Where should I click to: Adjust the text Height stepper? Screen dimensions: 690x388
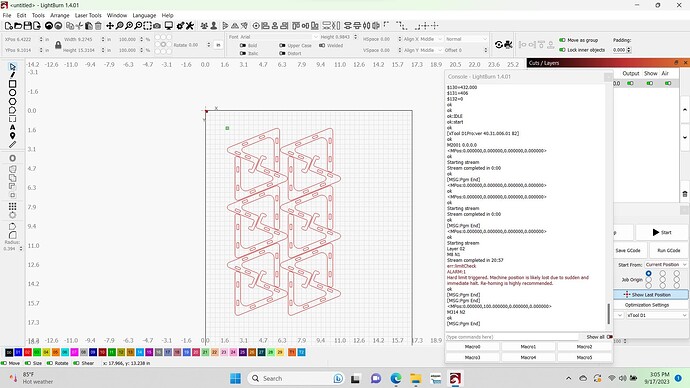pyautogui.click(x=356, y=37)
